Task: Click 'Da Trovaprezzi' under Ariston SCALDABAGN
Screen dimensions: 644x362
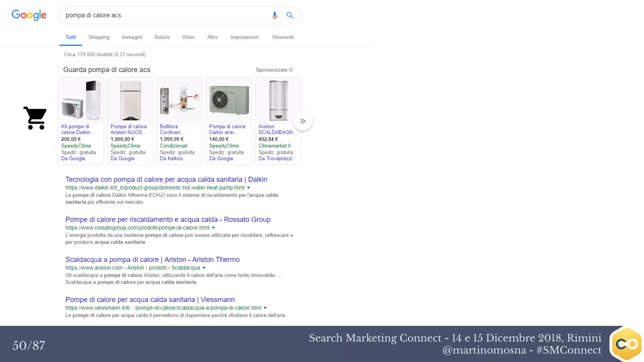Action: point(275,158)
